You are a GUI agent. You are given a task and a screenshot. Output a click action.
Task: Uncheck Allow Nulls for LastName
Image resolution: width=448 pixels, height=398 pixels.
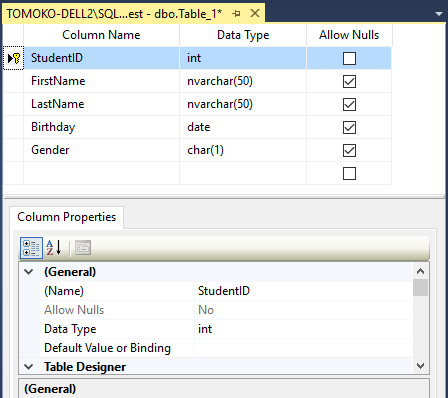tap(349, 104)
